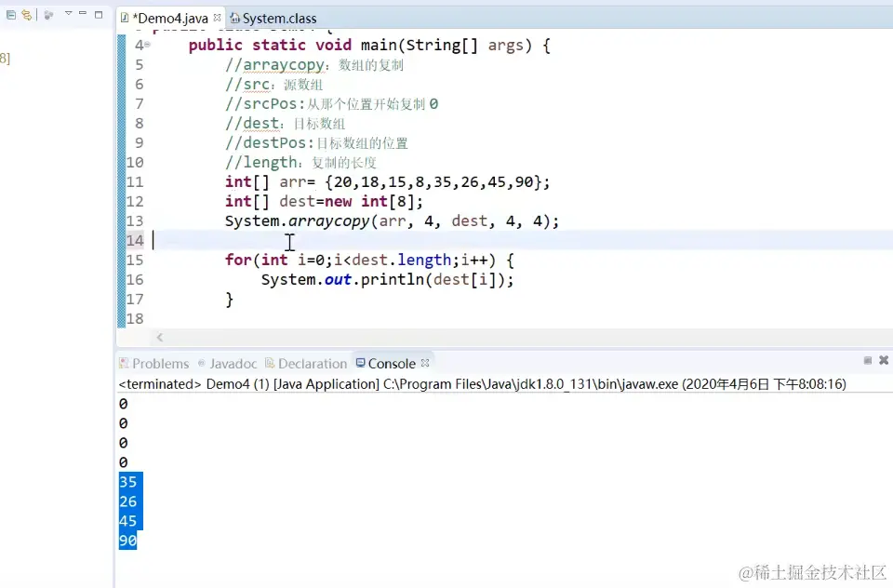Viewport: 893px width, 588px height.
Task: Click the first 0 in console output
Action: (124, 404)
